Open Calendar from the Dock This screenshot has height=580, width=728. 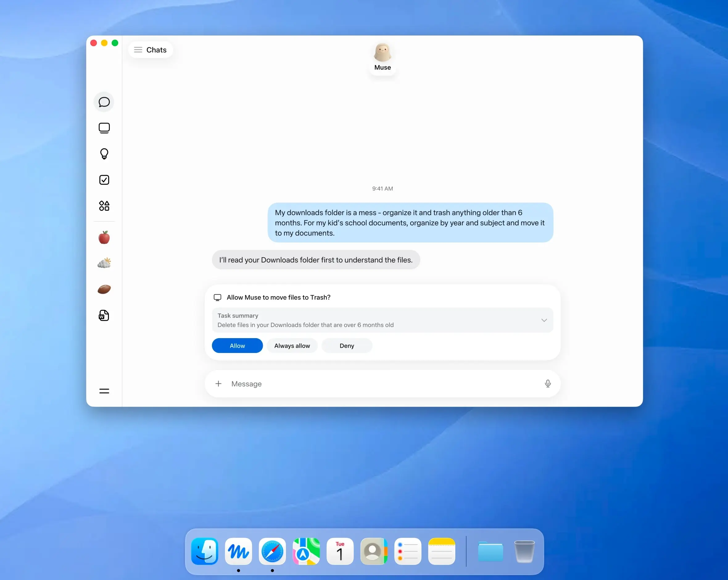(340, 551)
